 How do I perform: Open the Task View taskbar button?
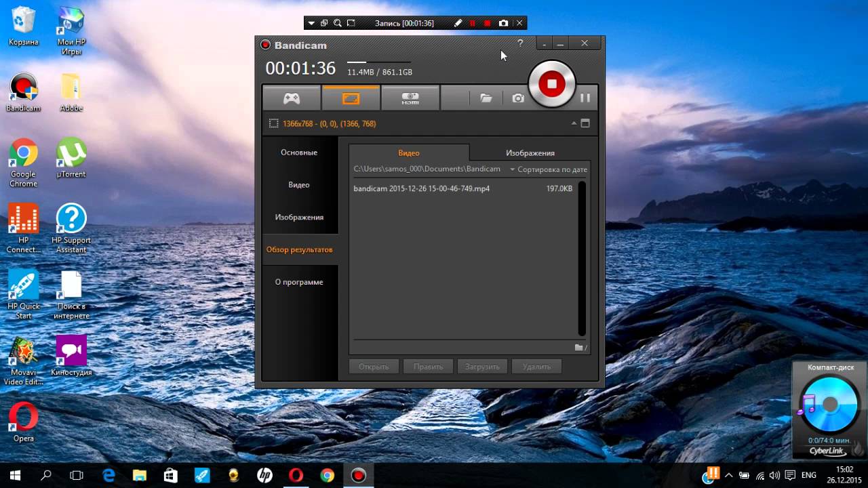click(77, 475)
